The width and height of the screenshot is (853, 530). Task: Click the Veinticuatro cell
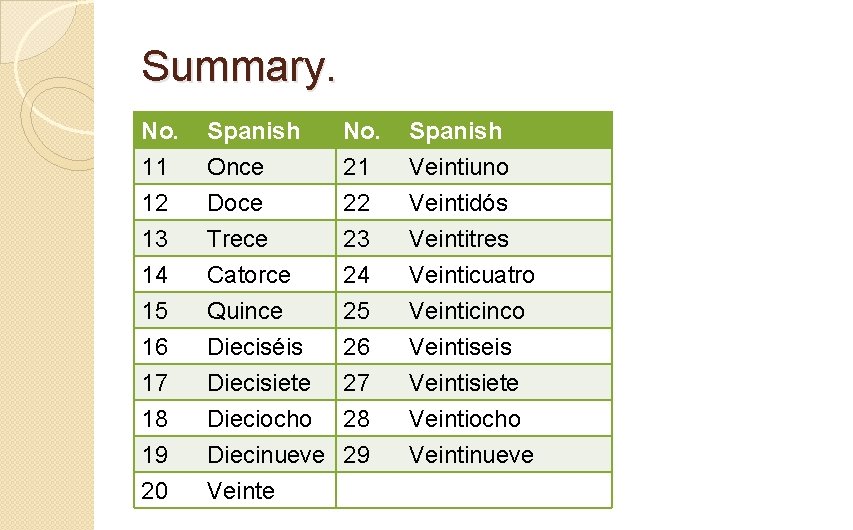(x=472, y=275)
